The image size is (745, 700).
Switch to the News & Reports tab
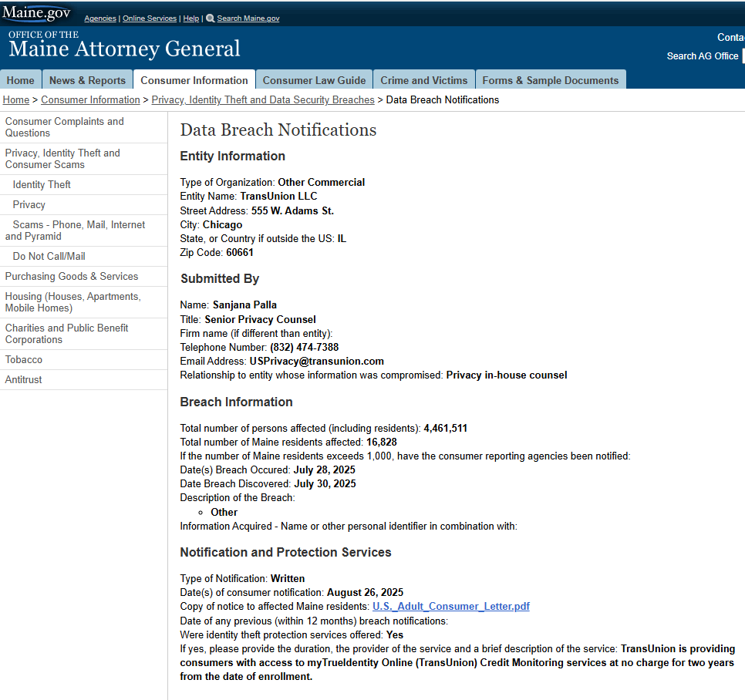coord(87,80)
